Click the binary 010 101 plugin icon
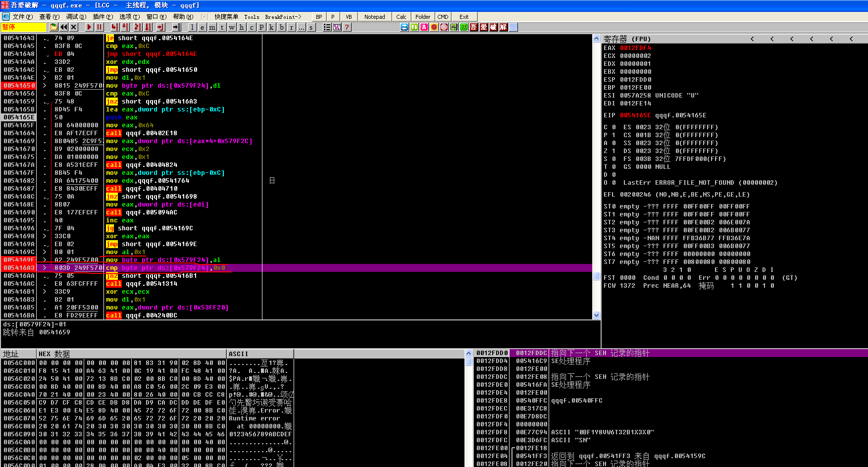Image resolution: width=868 pixels, height=467 pixels. (x=454, y=27)
